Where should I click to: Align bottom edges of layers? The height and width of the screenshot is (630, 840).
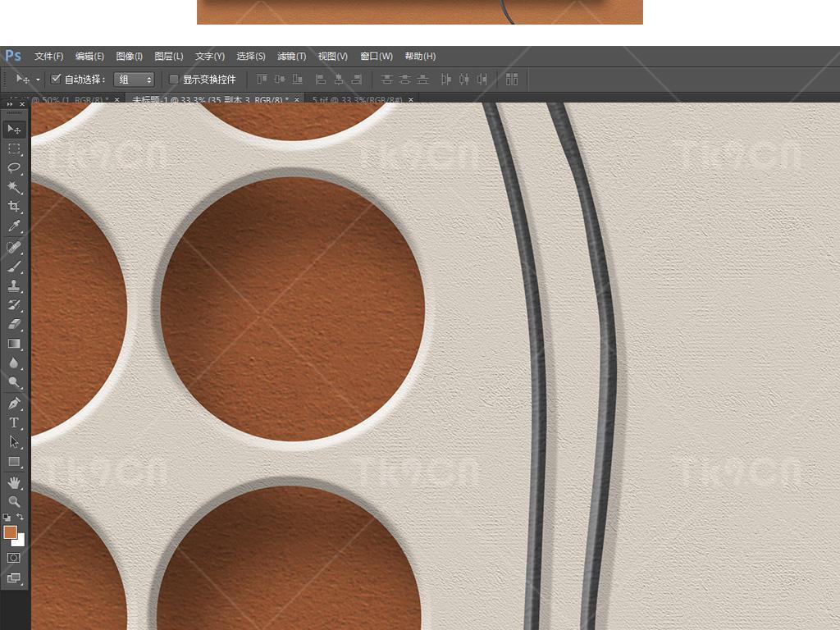pos(297,80)
